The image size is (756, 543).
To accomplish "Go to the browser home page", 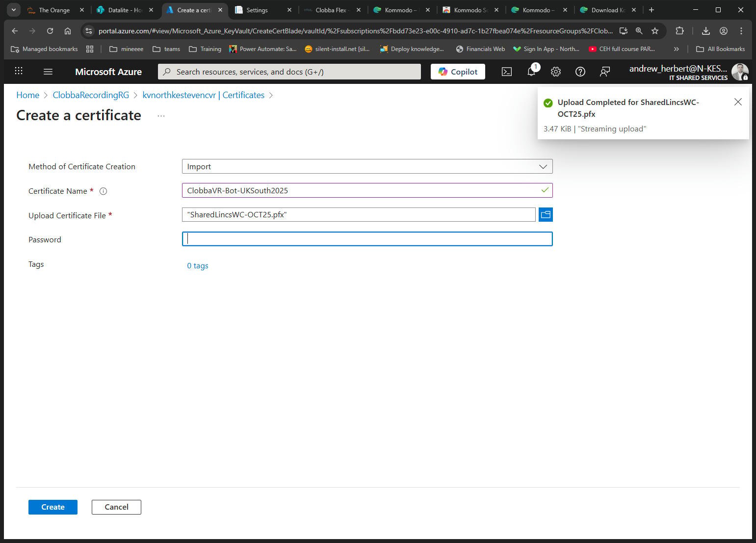I will coord(68,31).
